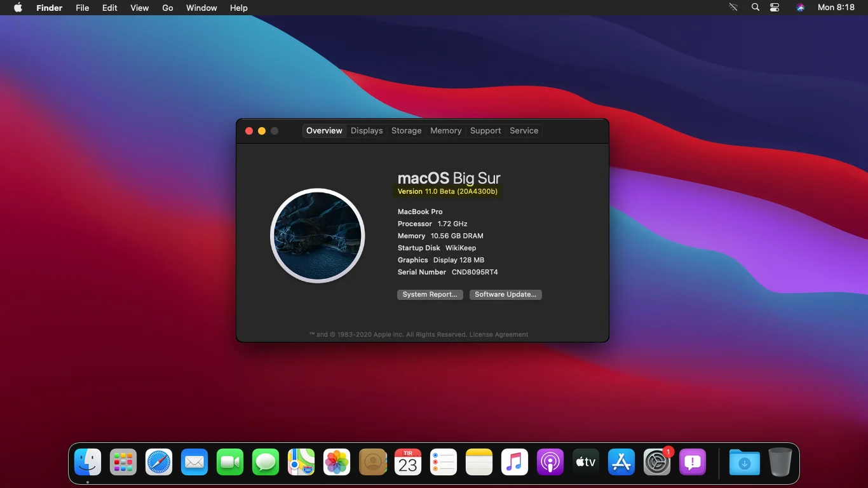Open the Downloads folder in Dock
This screenshot has height=488, width=868.
pos(745,462)
